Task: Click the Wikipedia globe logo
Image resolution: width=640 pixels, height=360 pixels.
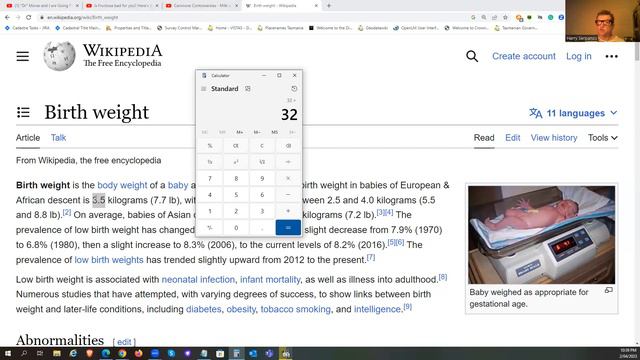Action: 60,56
